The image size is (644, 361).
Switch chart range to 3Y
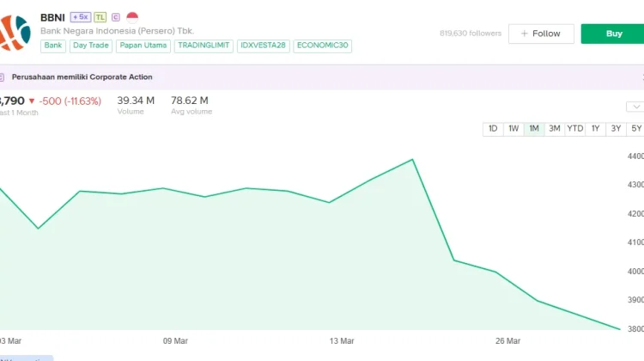616,129
